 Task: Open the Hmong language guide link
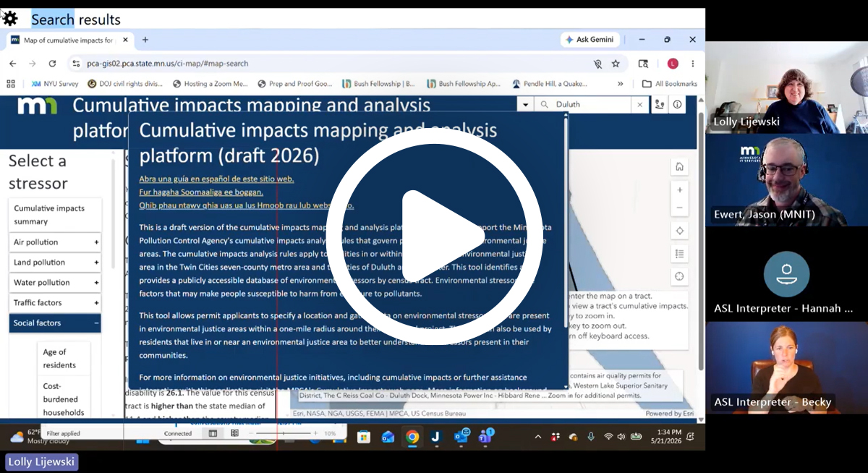tap(246, 205)
